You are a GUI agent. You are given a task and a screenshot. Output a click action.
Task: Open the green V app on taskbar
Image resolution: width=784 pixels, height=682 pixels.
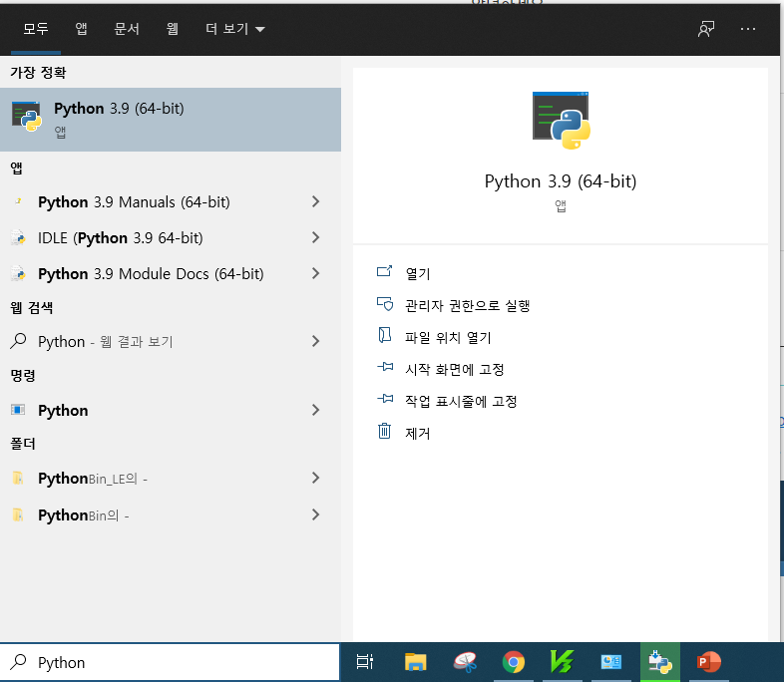tap(562, 662)
